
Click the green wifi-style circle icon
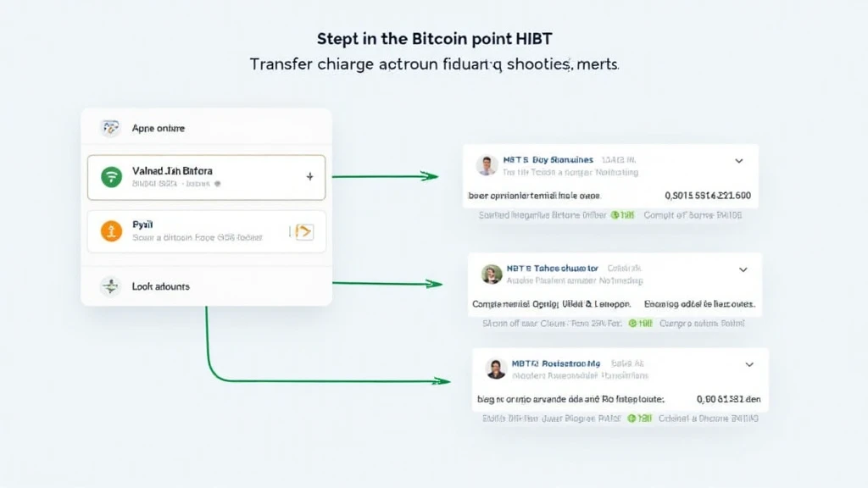(x=111, y=177)
